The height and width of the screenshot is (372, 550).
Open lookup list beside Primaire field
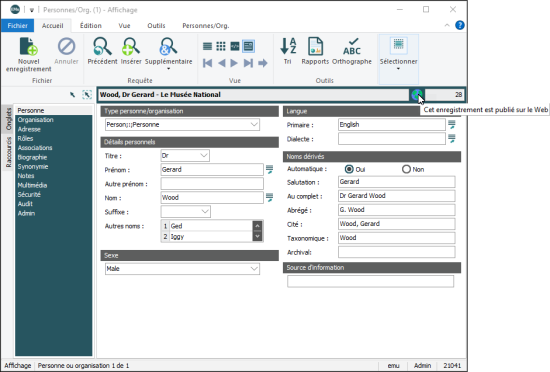(452, 124)
